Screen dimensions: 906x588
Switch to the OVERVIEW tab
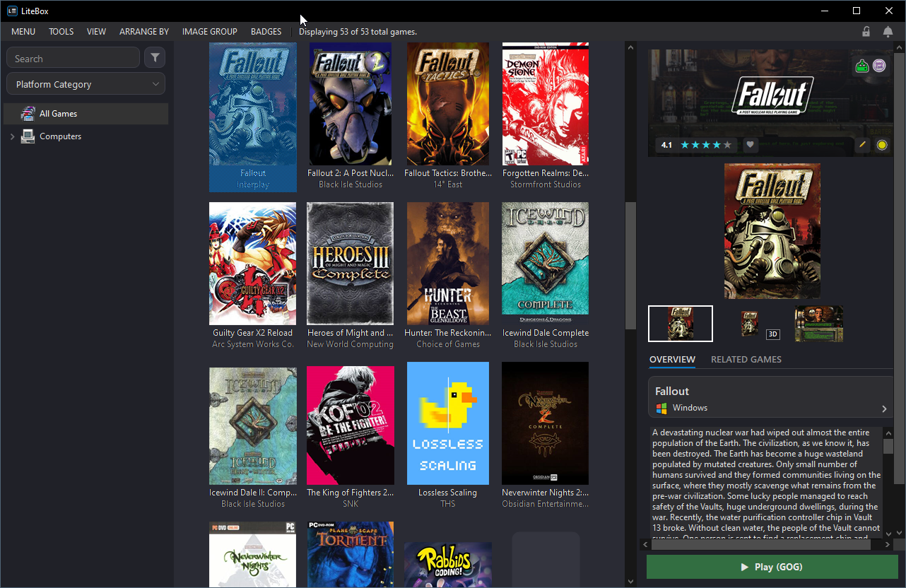[x=672, y=360]
